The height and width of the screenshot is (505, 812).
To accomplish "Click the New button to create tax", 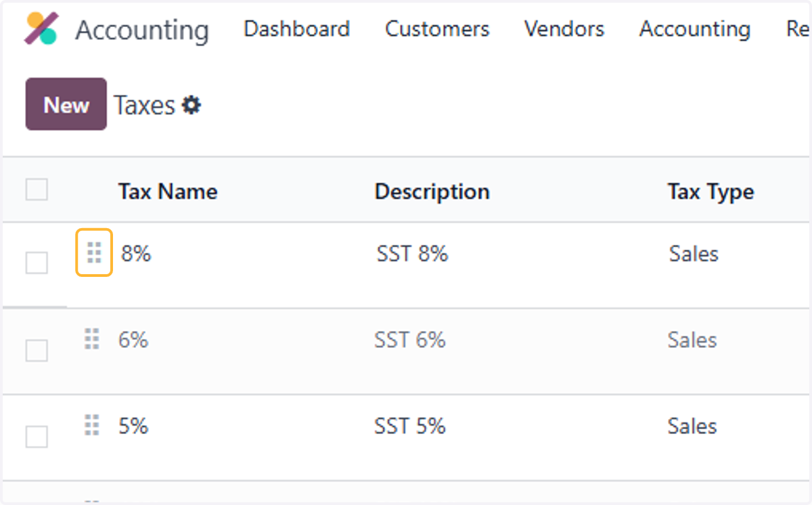I will 66,104.
